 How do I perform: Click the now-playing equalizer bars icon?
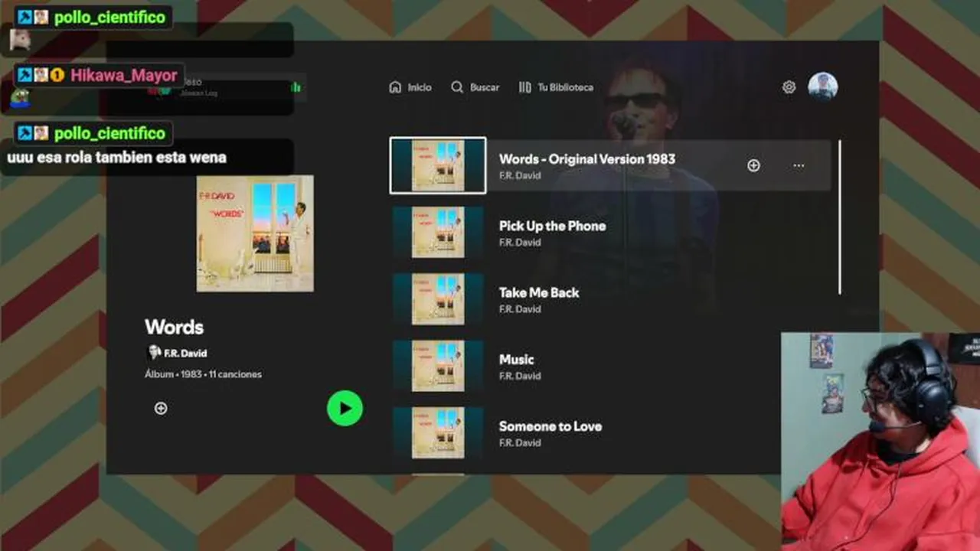click(x=296, y=87)
